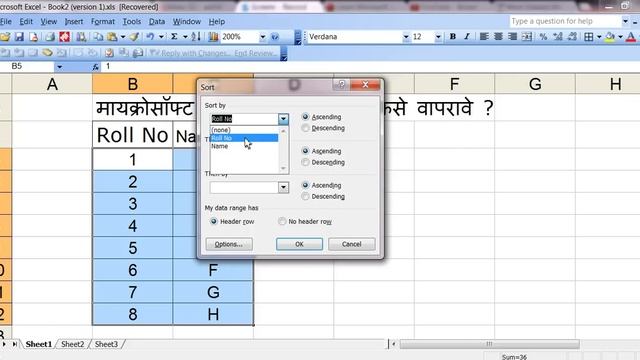640x360 pixels.
Task: Click the Merge and Center icon
Action: [527, 37]
